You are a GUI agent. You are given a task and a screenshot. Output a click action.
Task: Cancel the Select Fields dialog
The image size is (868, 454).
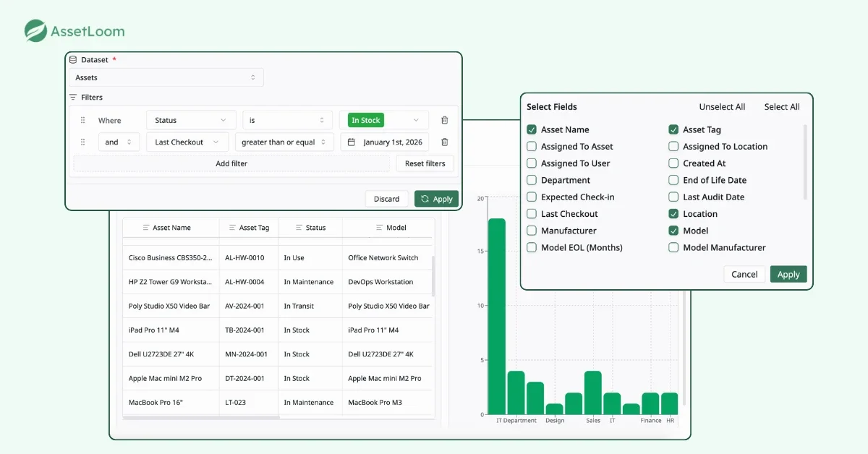tap(744, 274)
